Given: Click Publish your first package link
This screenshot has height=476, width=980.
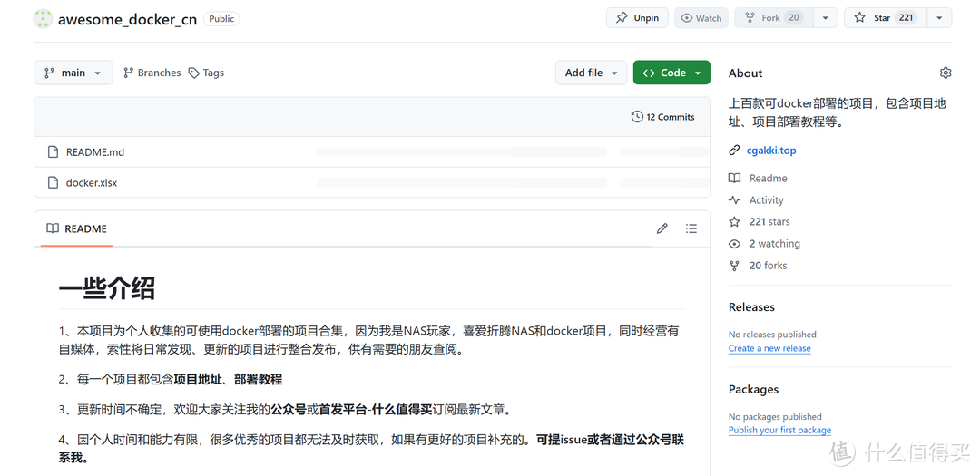Looking at the screenshot, I should (x=779, y=431).
